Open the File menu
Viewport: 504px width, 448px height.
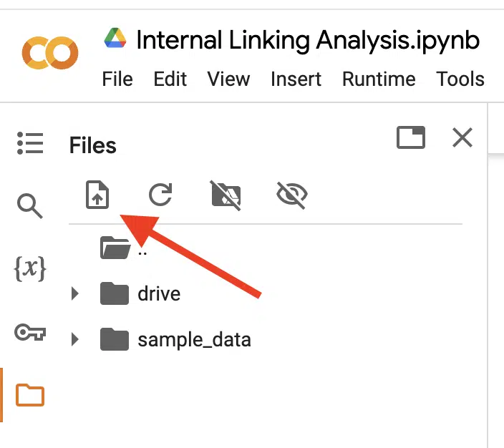117,79
